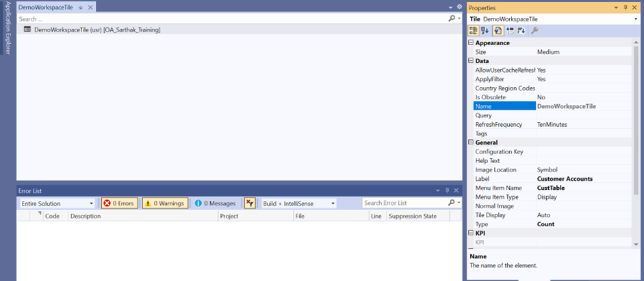Select the Is Obsolete property
Screen dimensions: 644x281
coord(553,97)
